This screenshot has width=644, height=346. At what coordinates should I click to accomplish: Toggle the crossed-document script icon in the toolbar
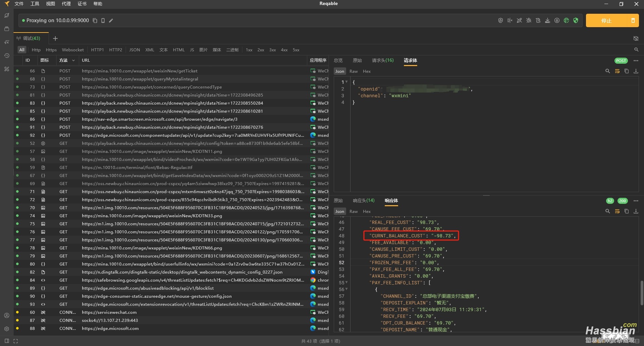click(538, 20)
